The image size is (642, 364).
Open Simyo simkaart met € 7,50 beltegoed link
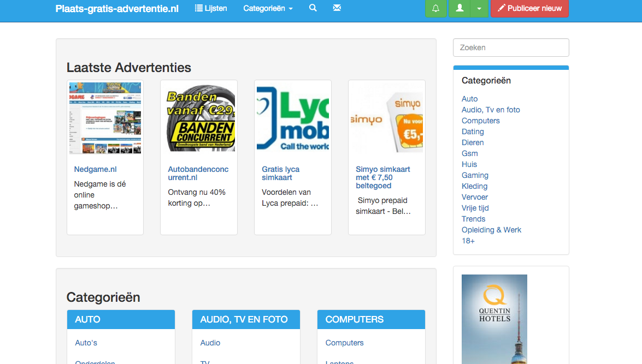[x=383, y=177]
